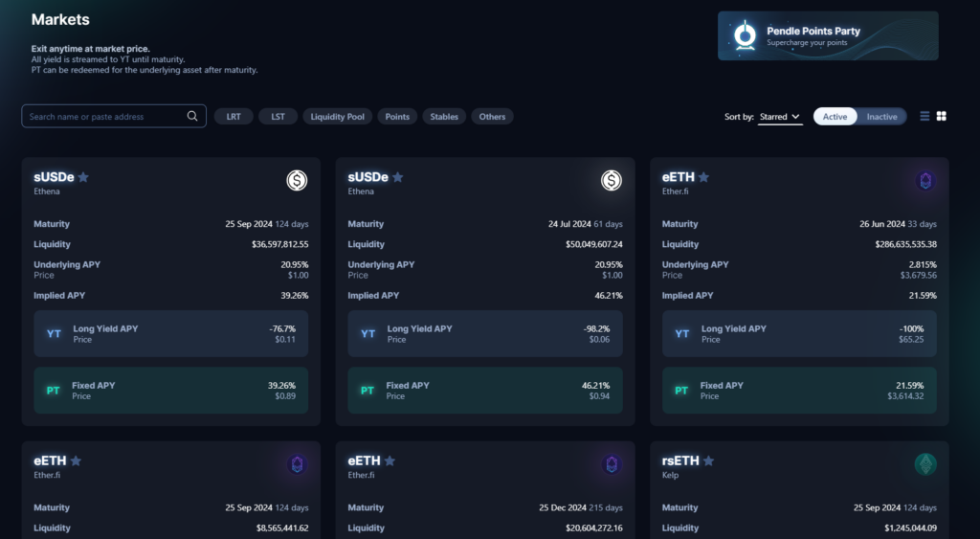Viewport: 980px width, 539px height.
Task: Toggle star on sUSDe 24 Jul 2024 market
Action: 397,177
